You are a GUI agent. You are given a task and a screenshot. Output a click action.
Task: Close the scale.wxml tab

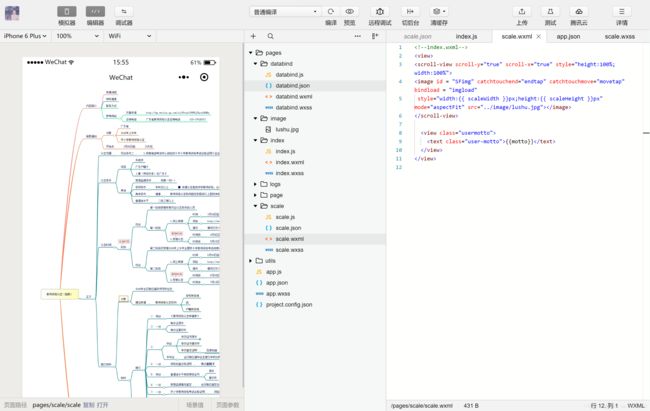[538, 36]
